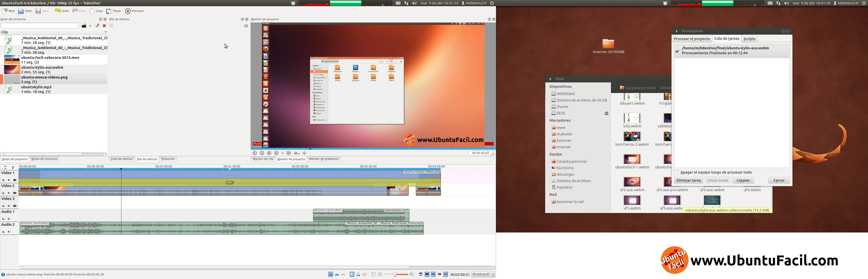The image size is (868, 279).
Task: Mute audio on Video 2 track
Action: (x=9, y=193)
